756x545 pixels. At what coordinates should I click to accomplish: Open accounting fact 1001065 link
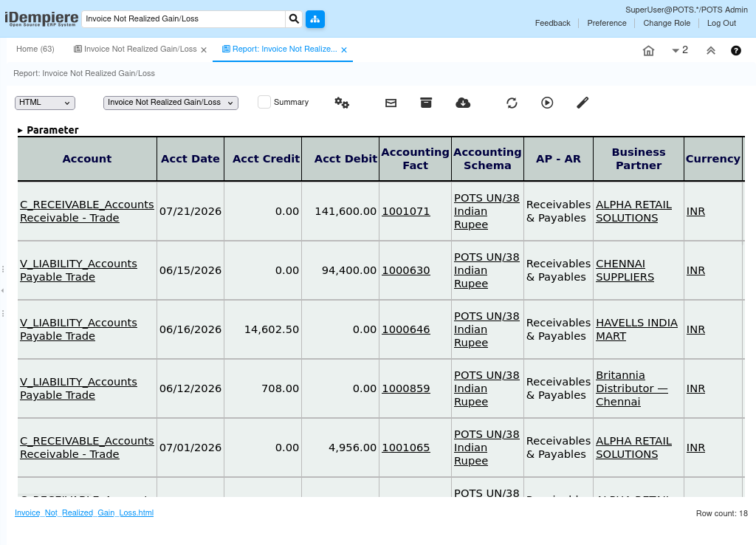[405, 448]
